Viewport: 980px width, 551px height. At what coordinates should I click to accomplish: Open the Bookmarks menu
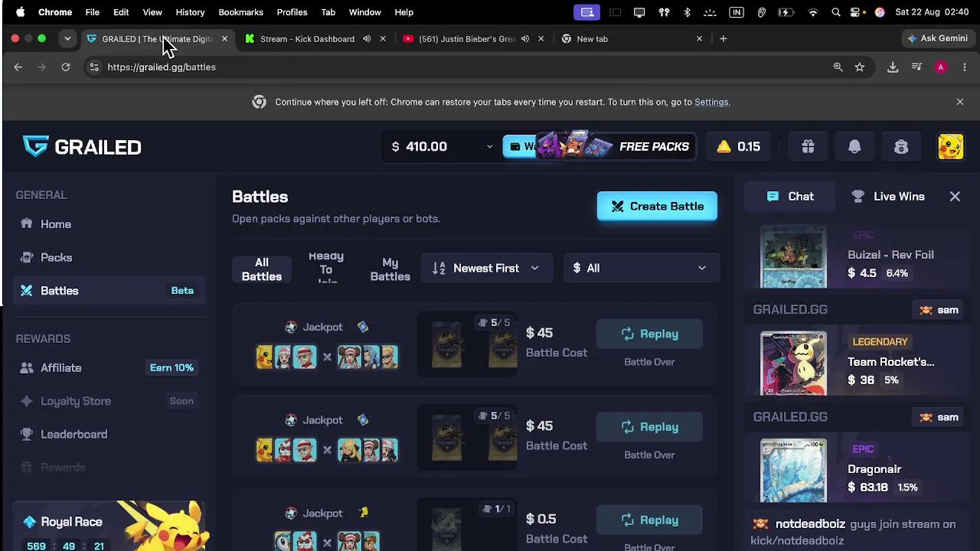pos(240,12)
